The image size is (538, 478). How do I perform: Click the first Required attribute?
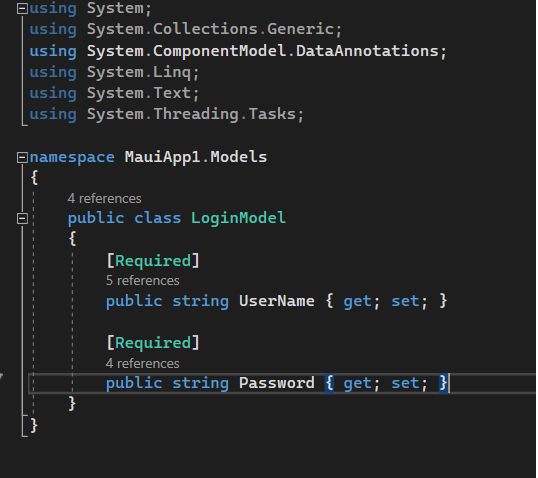pos(153,261)
